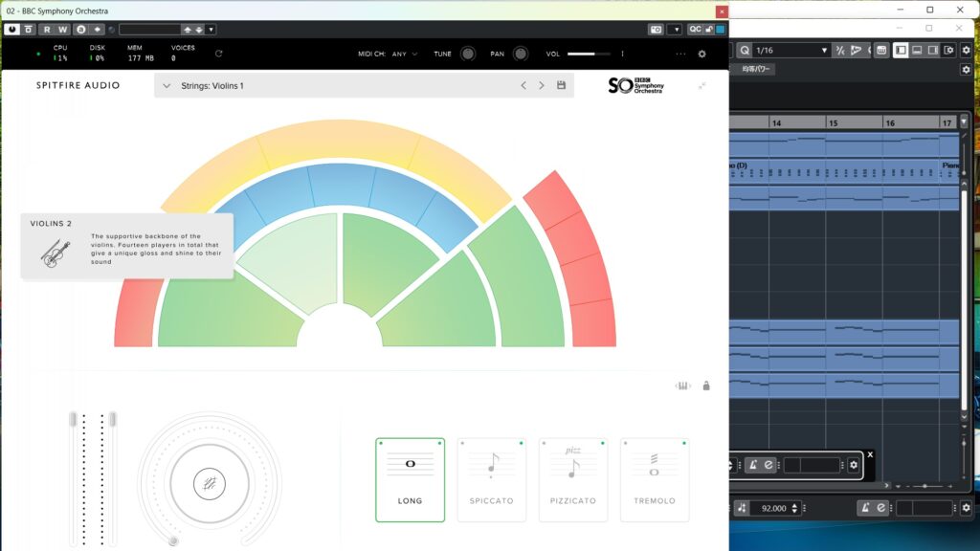
Task: Choose the Pizzicato technique tile
Action: [x=572, y=479]
